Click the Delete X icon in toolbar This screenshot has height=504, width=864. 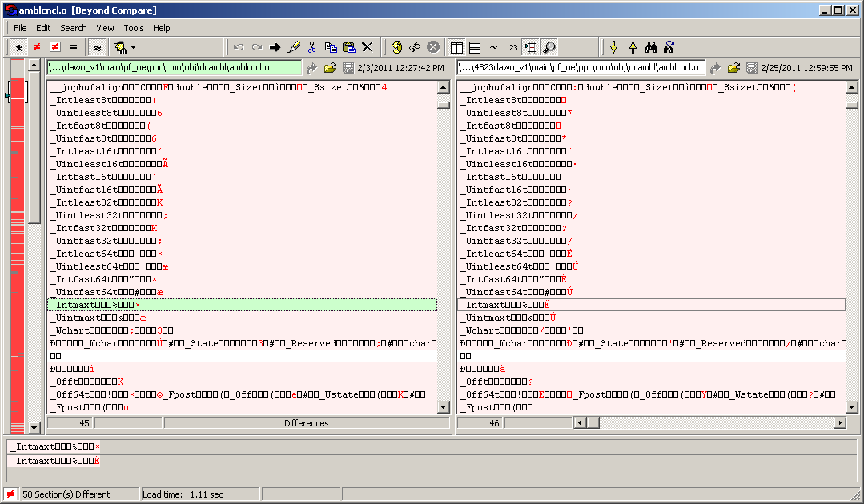click(x=367, y=47)
